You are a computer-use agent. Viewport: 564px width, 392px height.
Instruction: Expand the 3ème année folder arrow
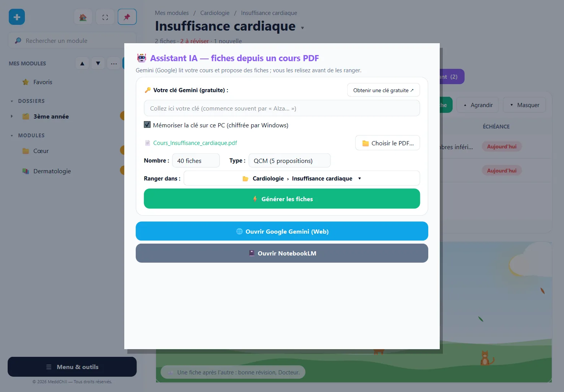(12, 116)
